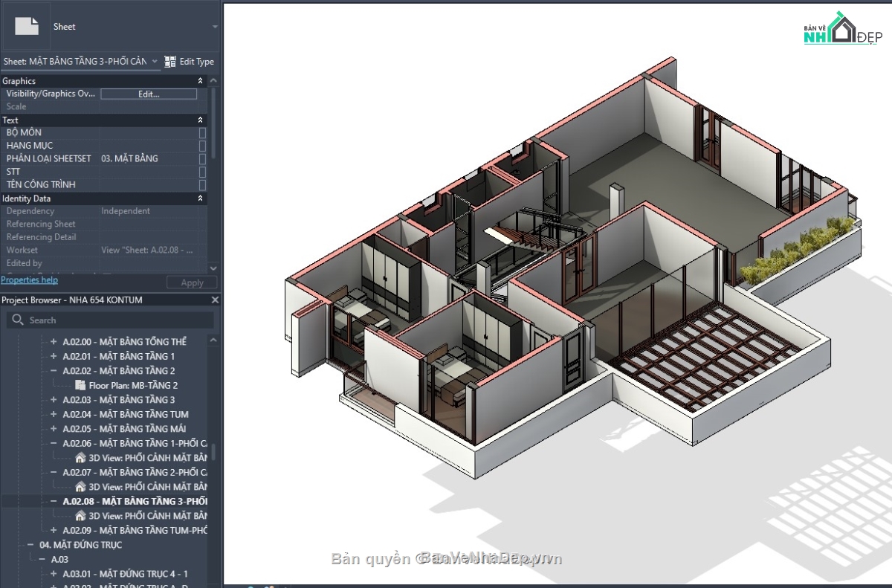
Task: Click the small button on the STT row
Action: (202, 172)
